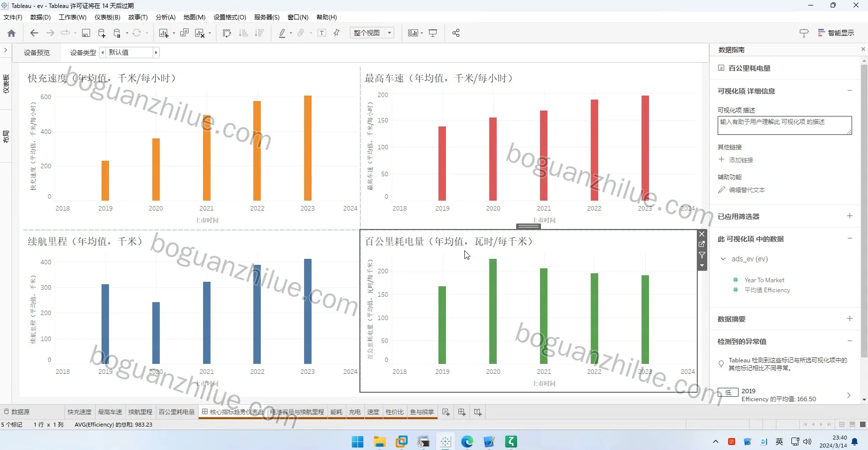Click the new dashboard icon in tab bar
The image size is (868, 450).
[x=462, y=412]
